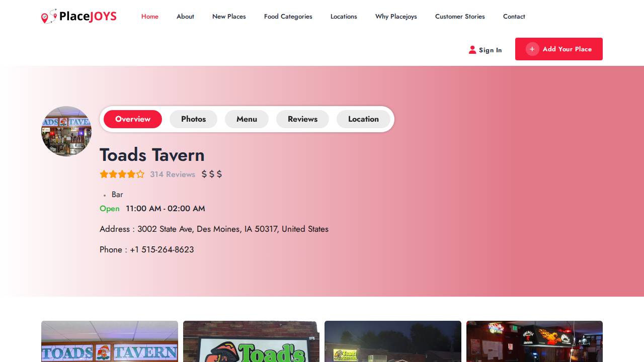Click the empty fifth rating star

pyautogui.click(x=140, y=174)
